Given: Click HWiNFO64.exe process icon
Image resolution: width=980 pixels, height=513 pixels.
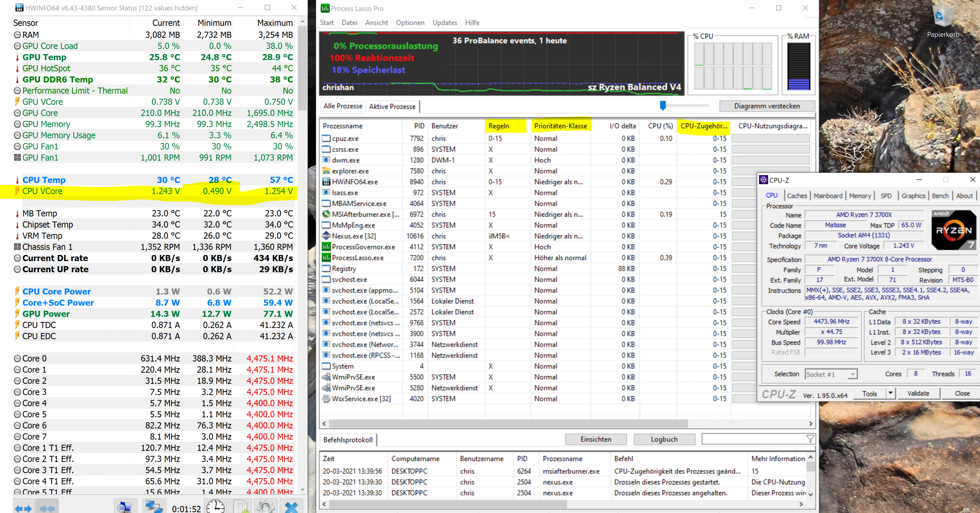Looking at the screenshot, I should (326, 182).
